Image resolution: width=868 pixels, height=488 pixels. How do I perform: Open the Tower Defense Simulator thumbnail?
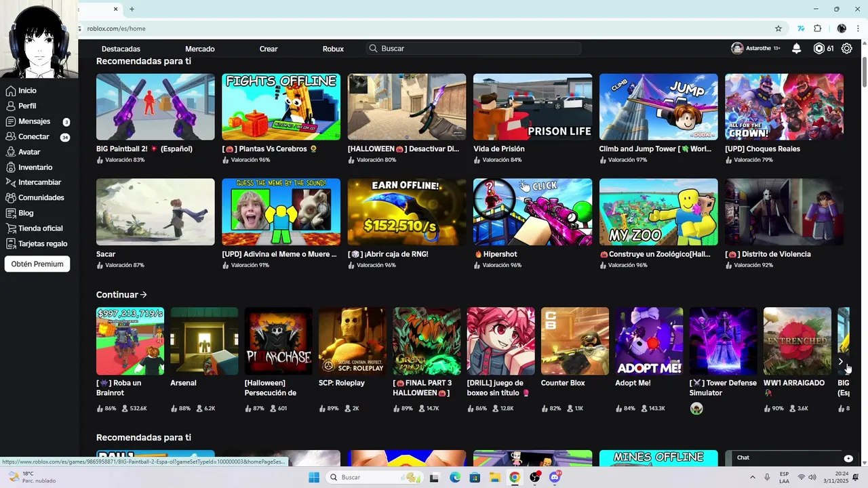coord(723,341)
